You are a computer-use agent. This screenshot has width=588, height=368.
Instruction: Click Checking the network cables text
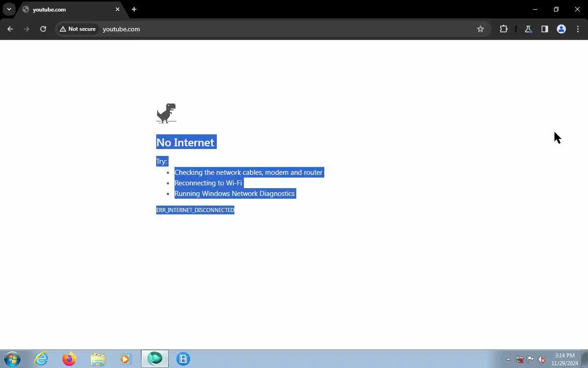tap(249, 172)
